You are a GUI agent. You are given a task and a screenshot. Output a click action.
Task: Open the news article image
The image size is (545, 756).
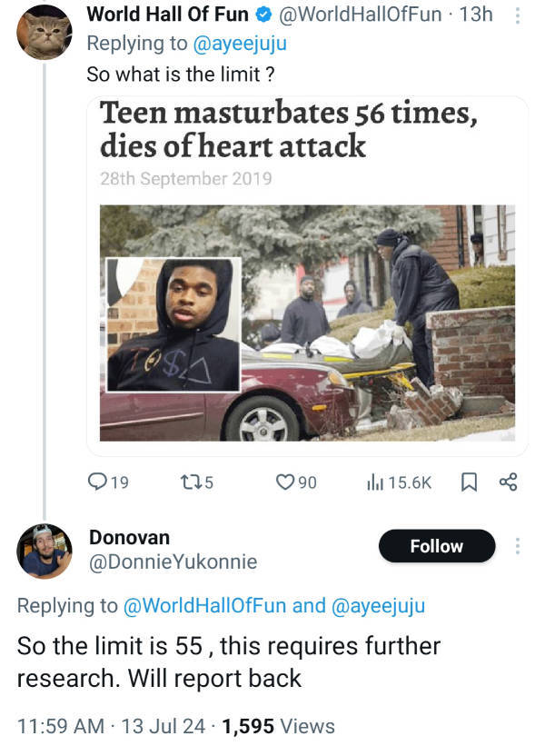pos(307,323)
